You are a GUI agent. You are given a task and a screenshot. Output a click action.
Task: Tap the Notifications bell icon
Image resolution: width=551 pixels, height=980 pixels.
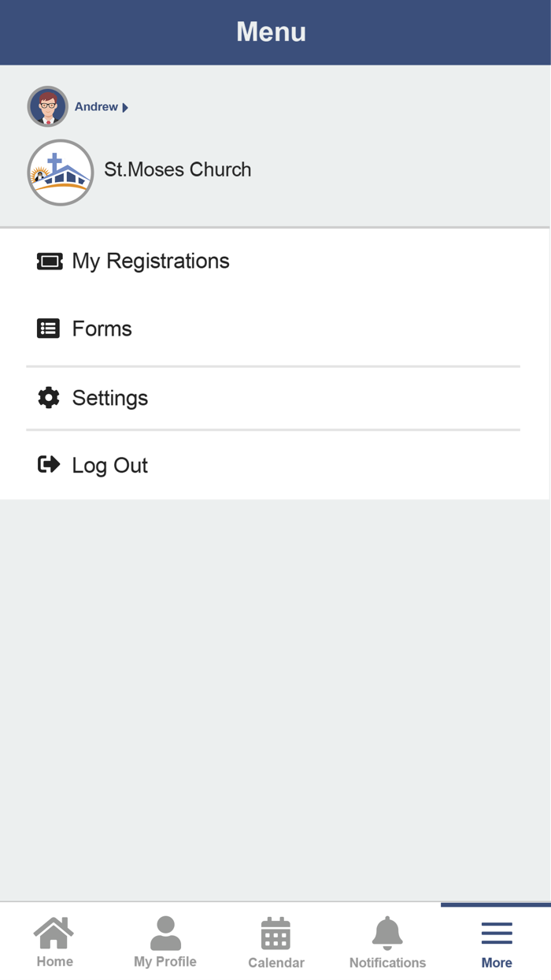tap(387, 934)
